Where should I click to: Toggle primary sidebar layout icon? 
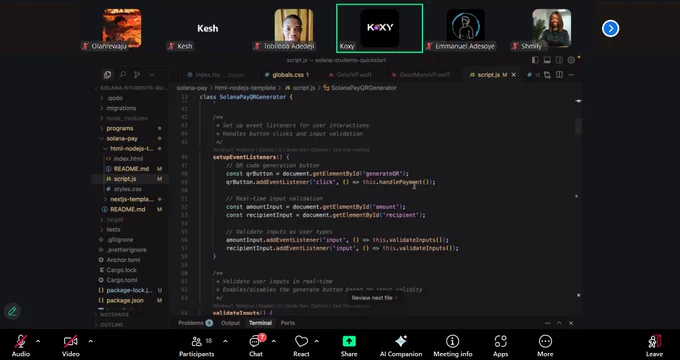535,60
